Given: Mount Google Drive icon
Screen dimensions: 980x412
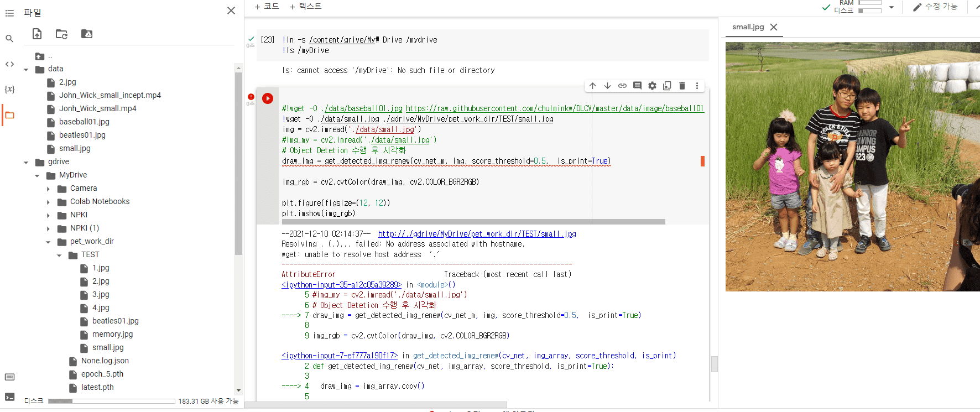Looking at the screenshot, I should pos(87,34).
